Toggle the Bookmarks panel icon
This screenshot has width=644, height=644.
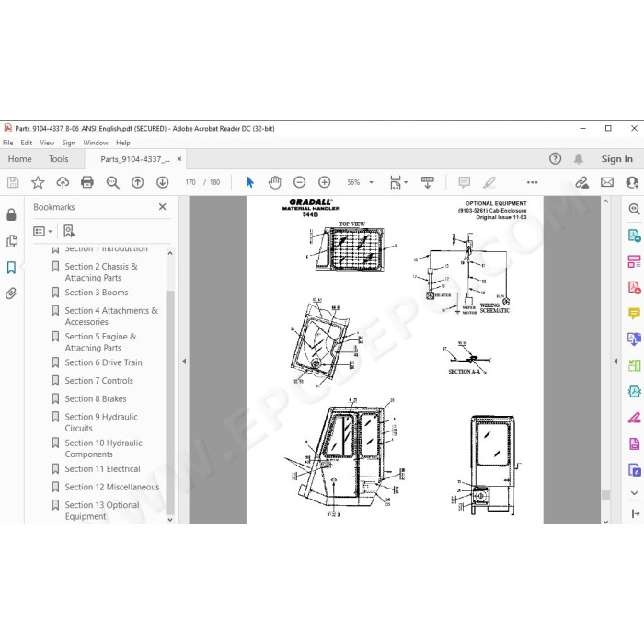pyautogui.click(x=11, y=268)
